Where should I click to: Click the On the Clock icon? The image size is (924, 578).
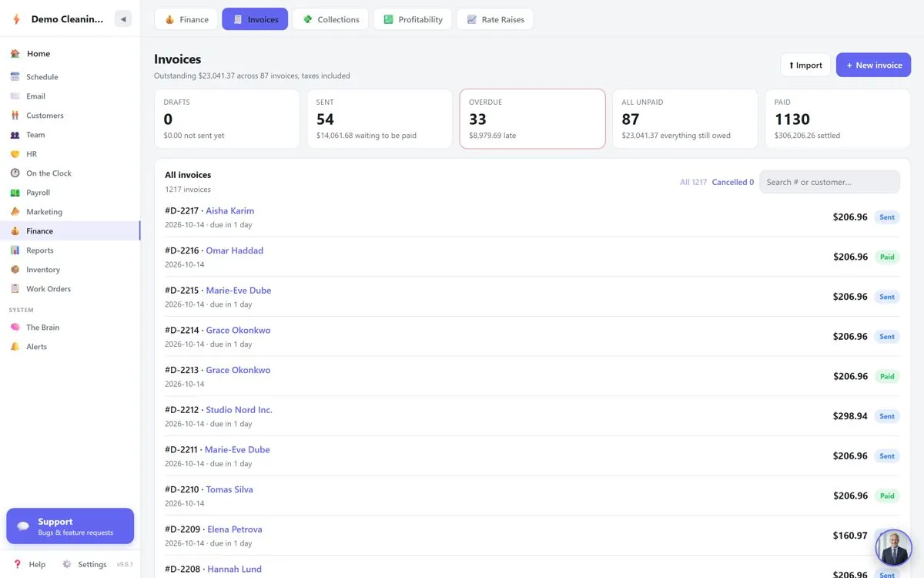click(15, 173)
